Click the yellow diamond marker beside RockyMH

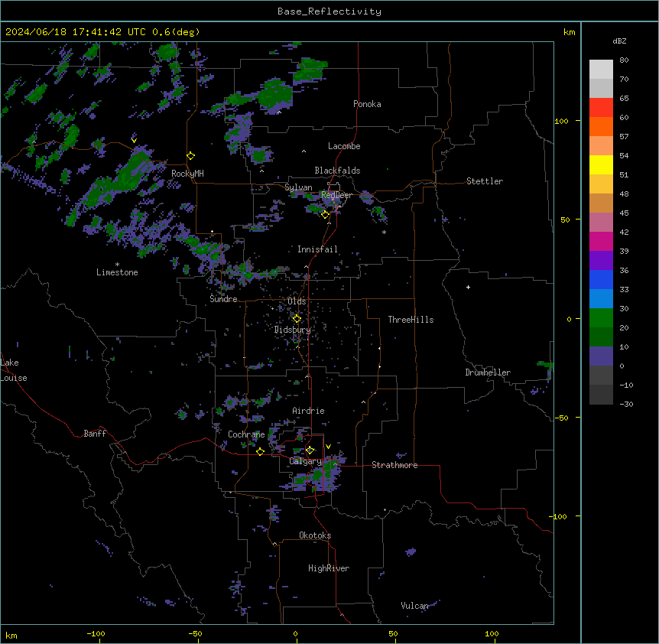click(190, 156)
